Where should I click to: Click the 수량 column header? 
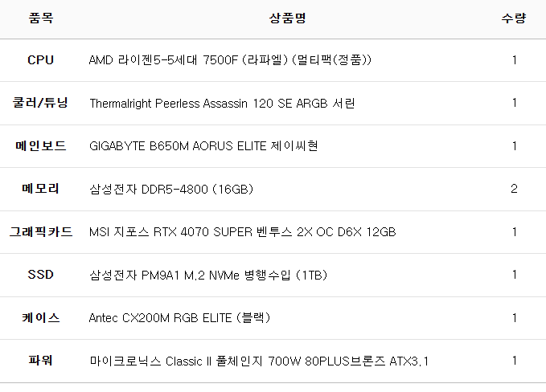coord(514,18)
